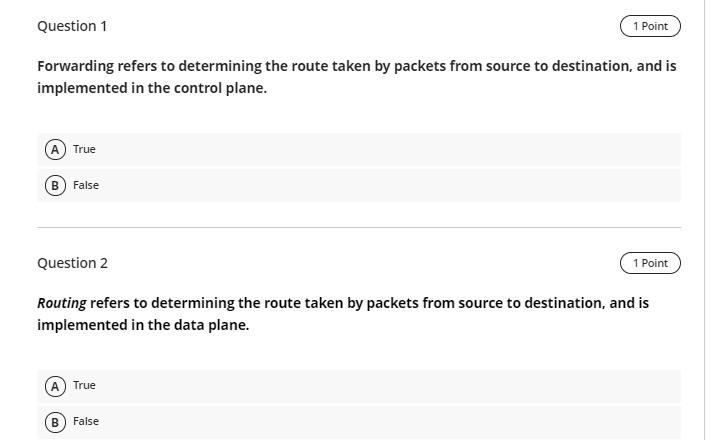Answer False for the Forwarding question
Image resolution: width=714 pixels, height=440 pixels.
86,185
